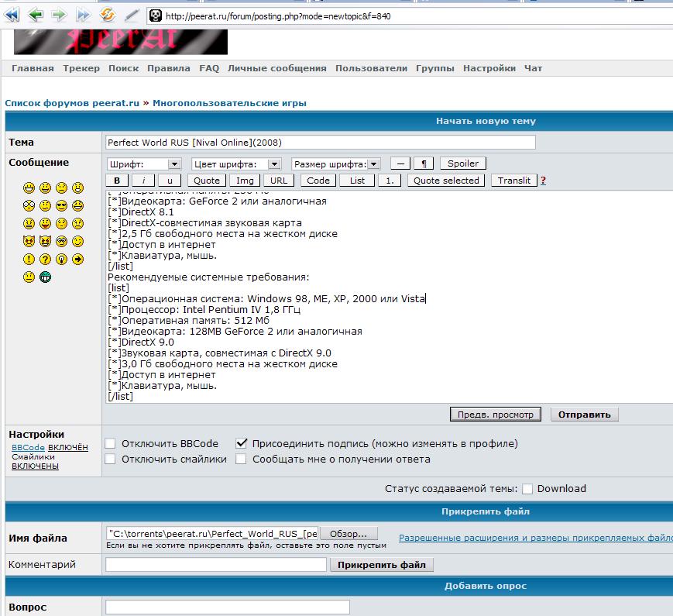673x616 pixels.
Task: Enable Сообщать мне о получении ответа
Action: point(241,459)
